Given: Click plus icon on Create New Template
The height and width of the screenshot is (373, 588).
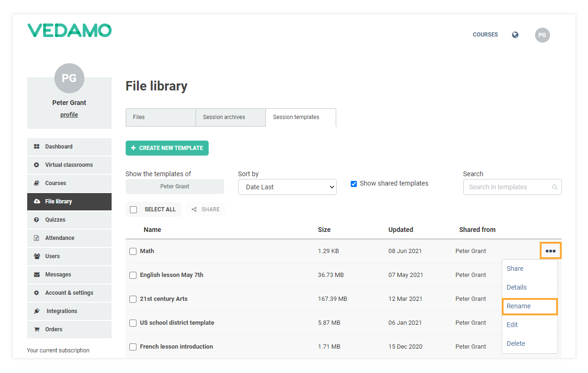Looking at the screenshot, I should [x=133, y=148].
